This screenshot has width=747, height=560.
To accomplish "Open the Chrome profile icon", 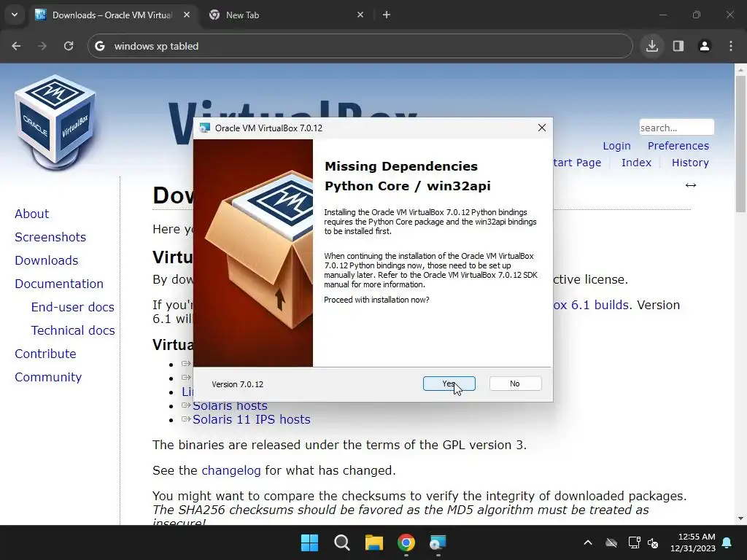I will pos(704,46).
